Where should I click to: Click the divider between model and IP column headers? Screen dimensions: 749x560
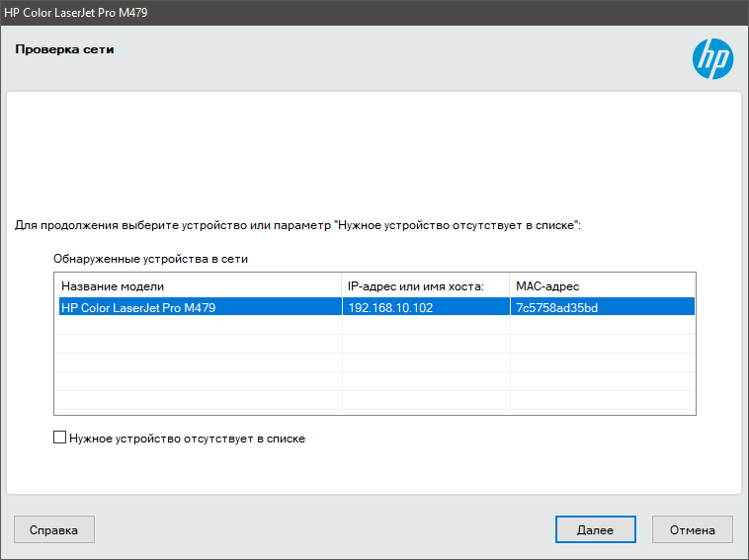[x=342, y=285]
